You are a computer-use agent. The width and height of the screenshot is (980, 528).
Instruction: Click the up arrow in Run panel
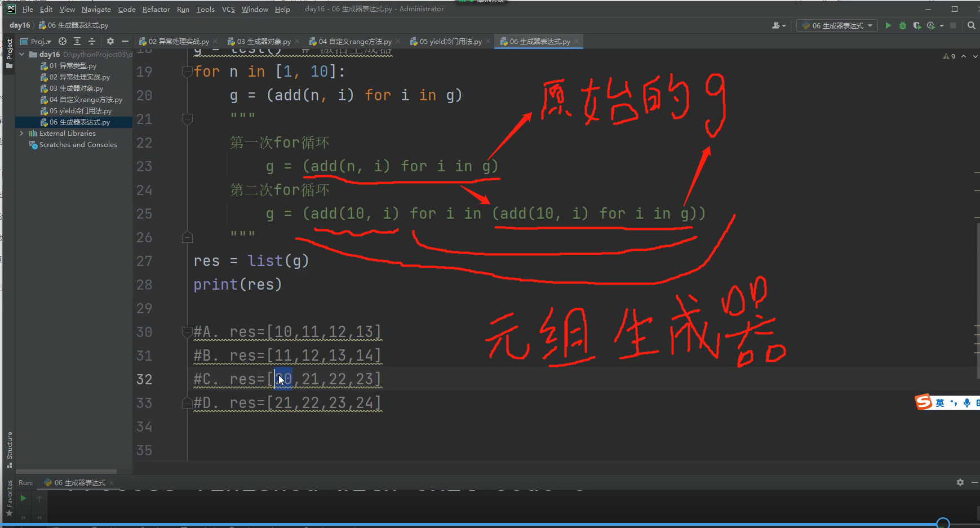pos(39,498)
